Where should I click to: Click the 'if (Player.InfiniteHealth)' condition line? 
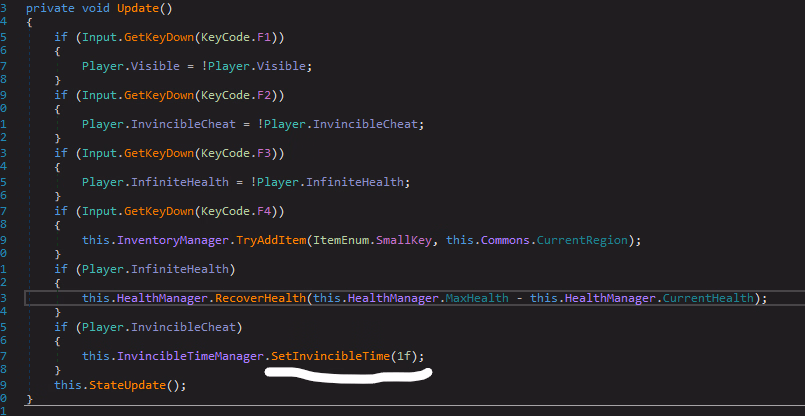(145, 269)
